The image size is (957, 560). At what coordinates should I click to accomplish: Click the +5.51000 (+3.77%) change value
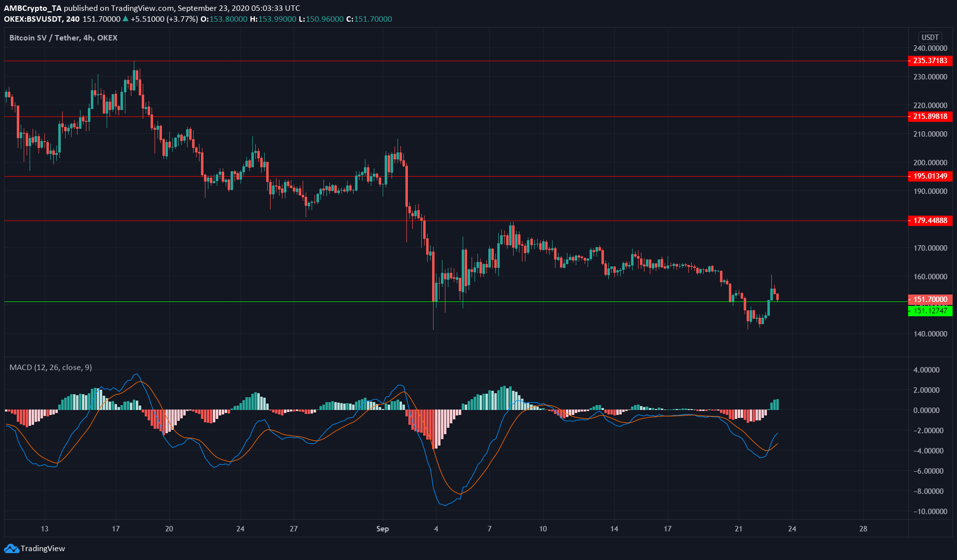(163, 19)
